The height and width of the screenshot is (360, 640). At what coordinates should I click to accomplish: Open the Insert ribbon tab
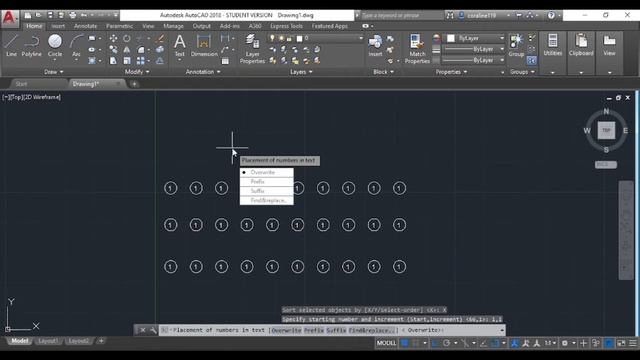click(58, 26)
